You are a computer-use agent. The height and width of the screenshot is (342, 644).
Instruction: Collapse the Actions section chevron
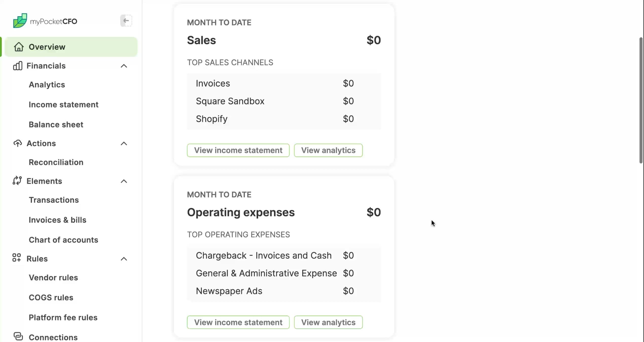coord(124,144)
